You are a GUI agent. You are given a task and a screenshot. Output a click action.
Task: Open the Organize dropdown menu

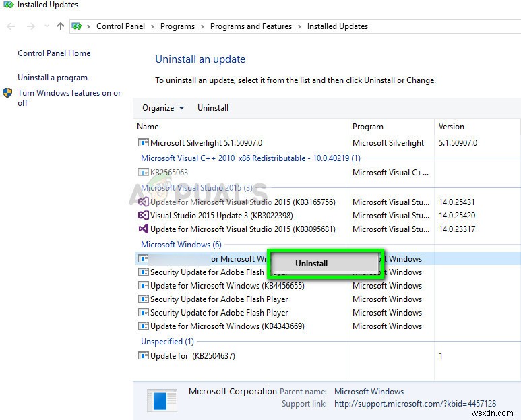[x=163, y=108]
